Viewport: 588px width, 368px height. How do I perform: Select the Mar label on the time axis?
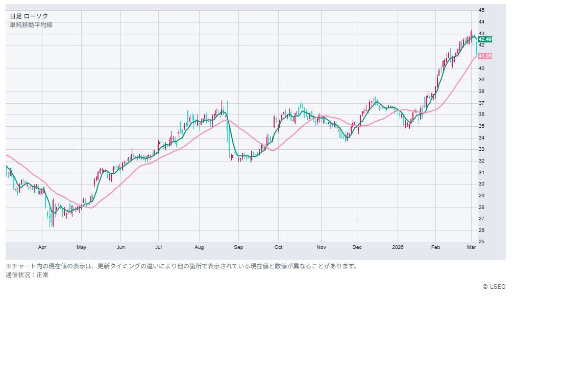472,247
